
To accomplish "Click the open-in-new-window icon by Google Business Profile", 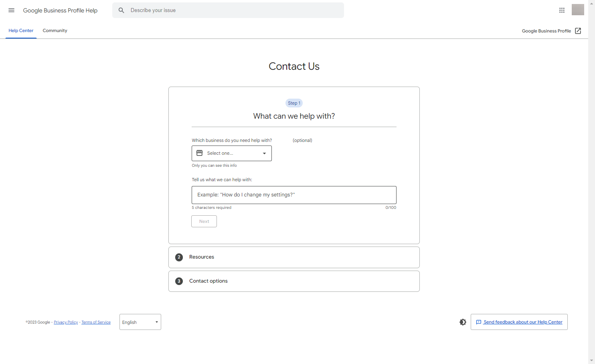I will tap(578, 31).
